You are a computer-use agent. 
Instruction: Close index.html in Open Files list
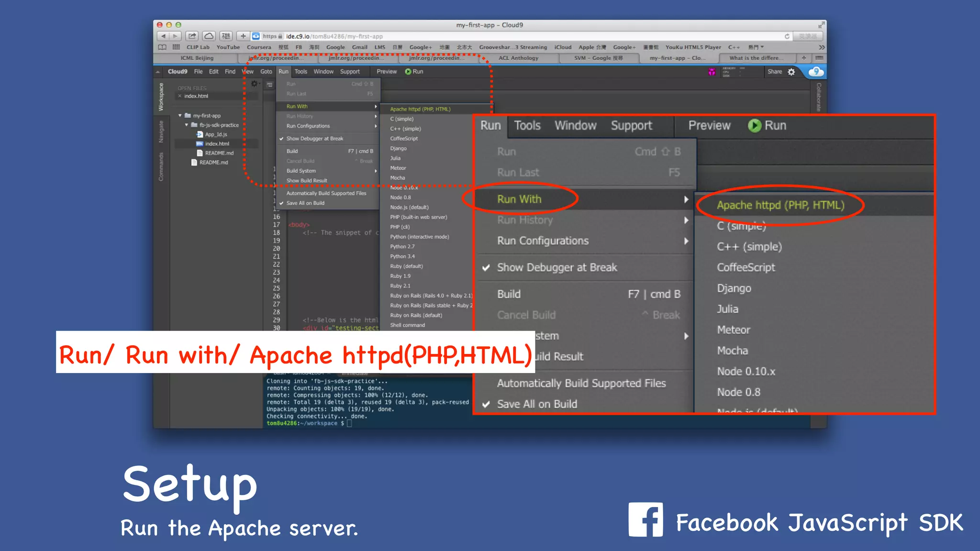(x=180, y=96)
